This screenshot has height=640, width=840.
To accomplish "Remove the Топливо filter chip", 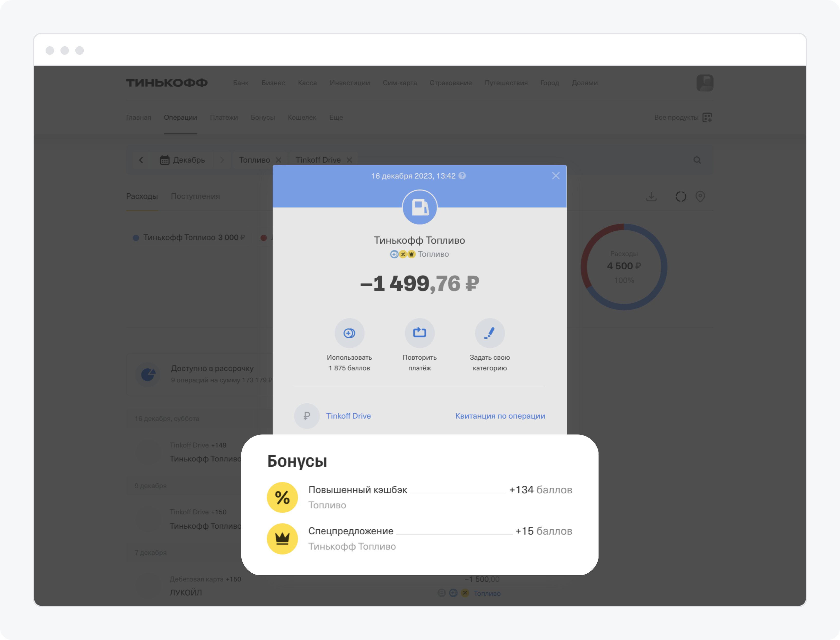I will [278, 160].
